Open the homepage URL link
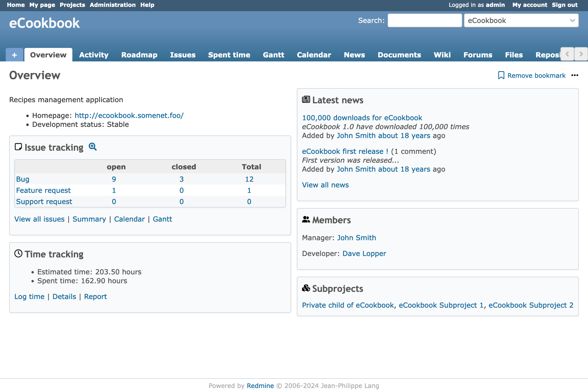 coord(129,116)
